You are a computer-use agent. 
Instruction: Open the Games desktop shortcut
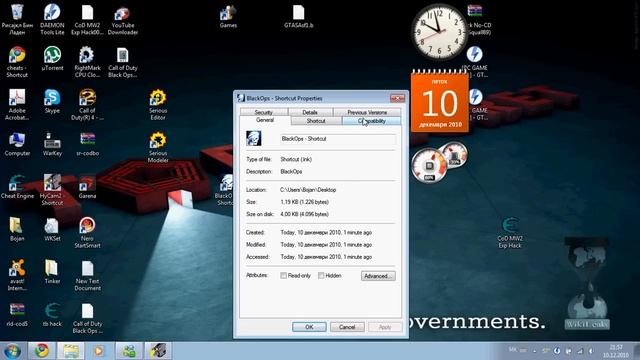(228, 16)
